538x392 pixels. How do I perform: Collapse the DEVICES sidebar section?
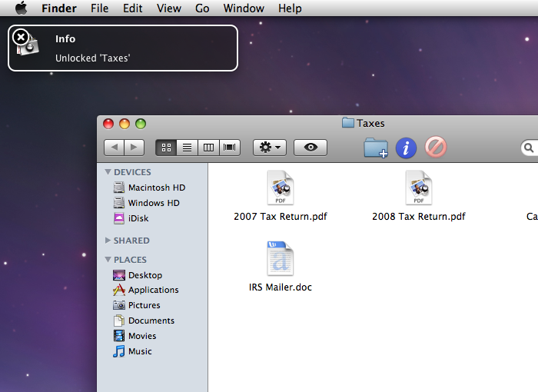point(108,172)
